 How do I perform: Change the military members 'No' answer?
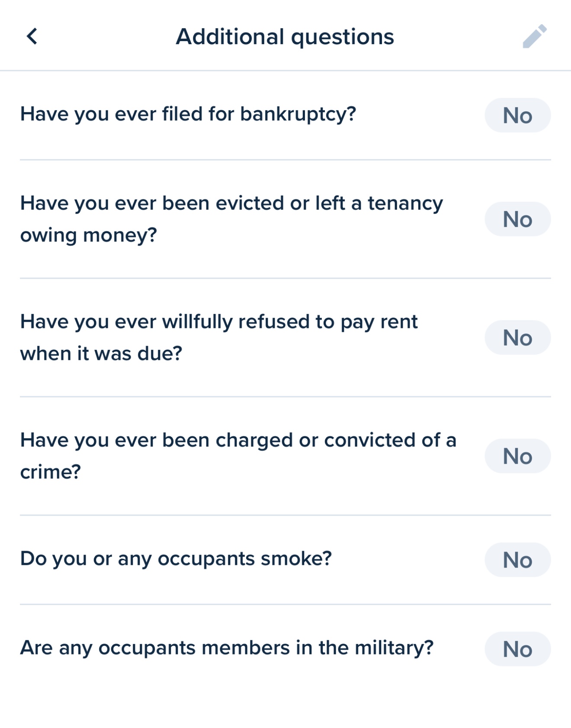tap(517, 649)
